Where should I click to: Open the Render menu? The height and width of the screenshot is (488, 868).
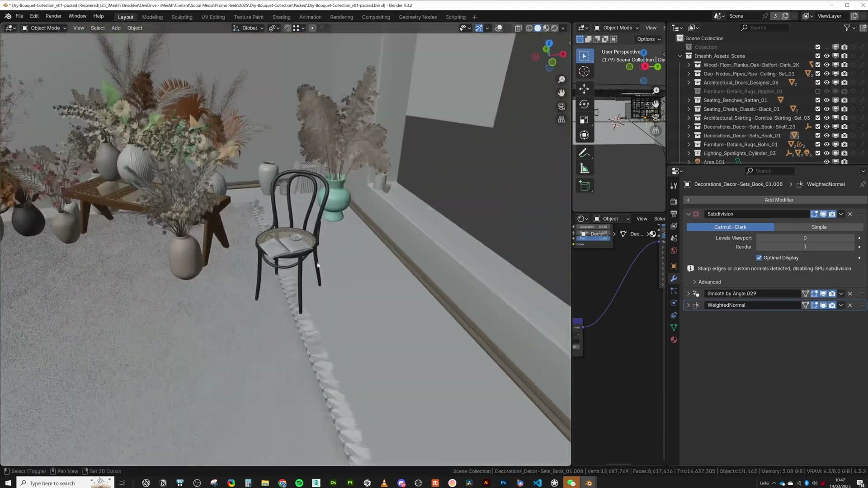(x=53, y=16)
